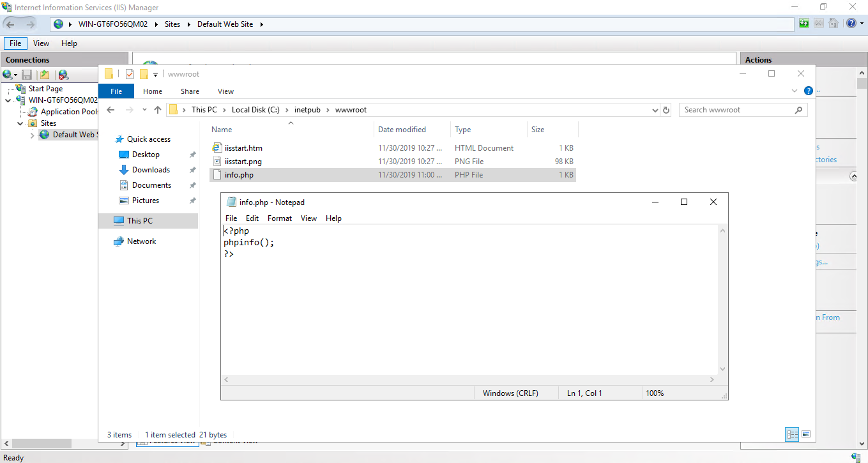Screen dimensions: 868x463
Task: Open Documents in Explorer navigation pane
Action: (151, 185)
